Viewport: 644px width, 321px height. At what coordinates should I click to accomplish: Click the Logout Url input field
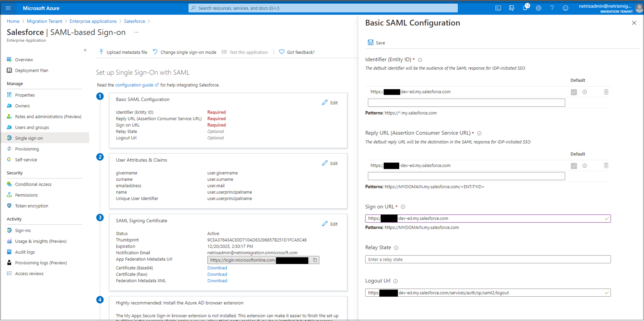488,293
